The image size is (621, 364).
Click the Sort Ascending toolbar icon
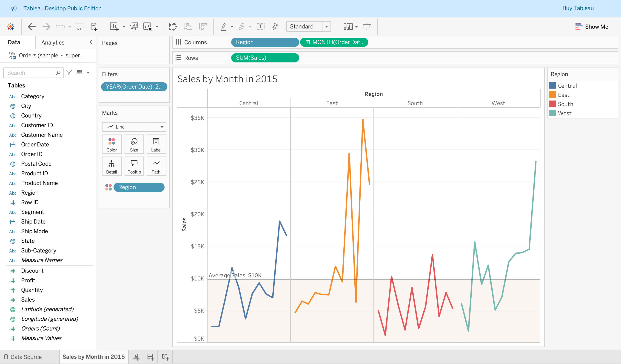tap(188, 26)
